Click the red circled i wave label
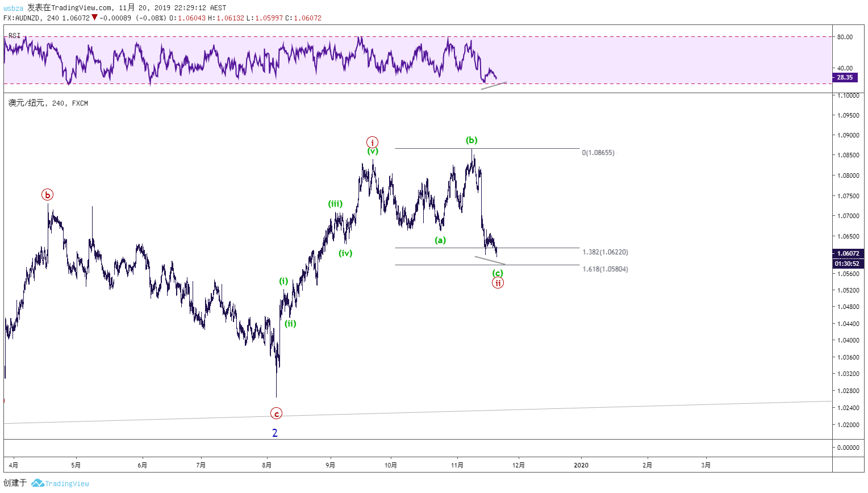The width and height of the screenshot is (868, 493). [x=372, y=142]
